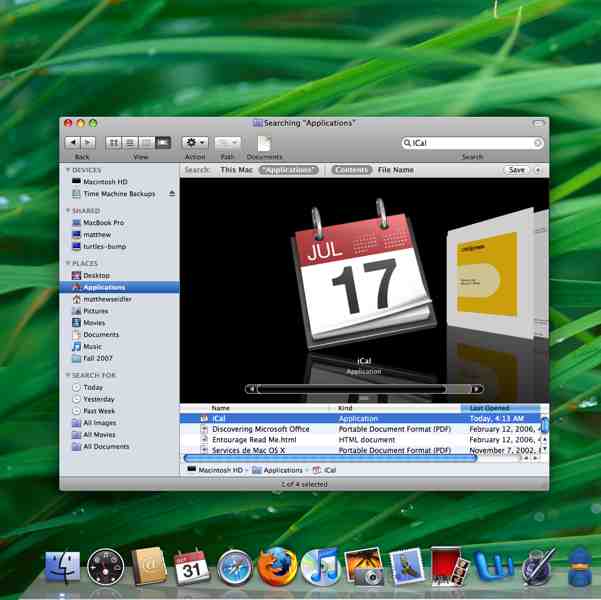Viewport: 601px width, 600px height.
Task: Sort results by Kind column
Action: point(395,408)
